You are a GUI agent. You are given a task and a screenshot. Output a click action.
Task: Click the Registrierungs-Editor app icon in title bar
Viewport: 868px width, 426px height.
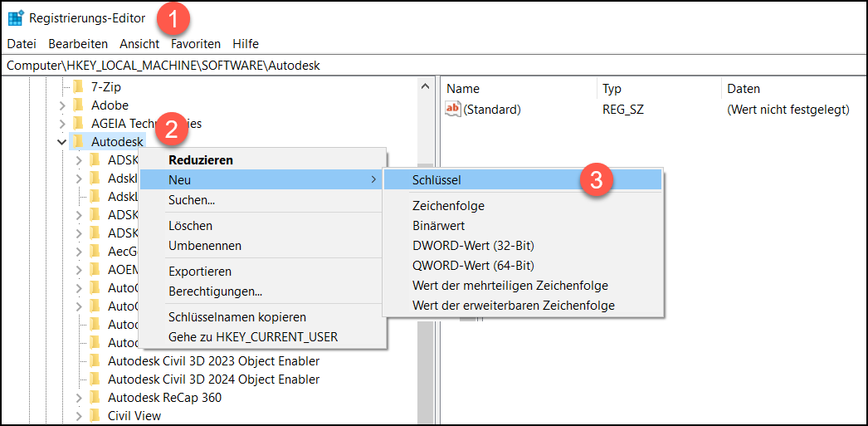16,17
